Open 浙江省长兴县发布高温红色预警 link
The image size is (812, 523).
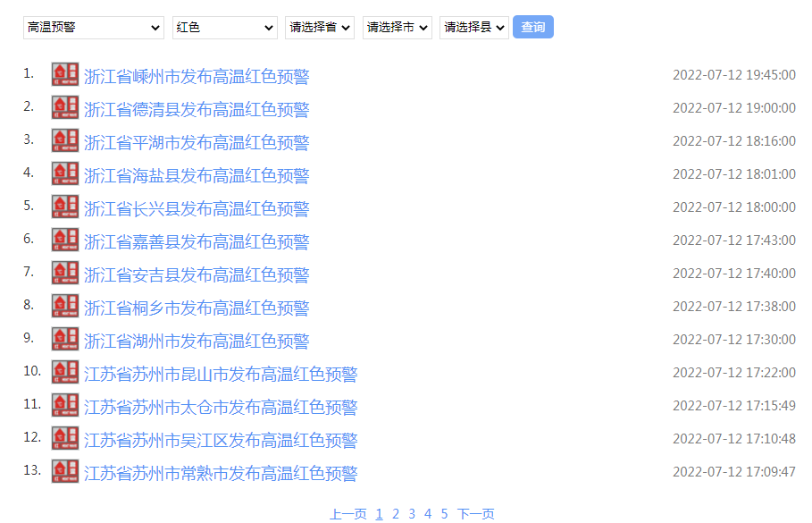[x=197, y=208]
